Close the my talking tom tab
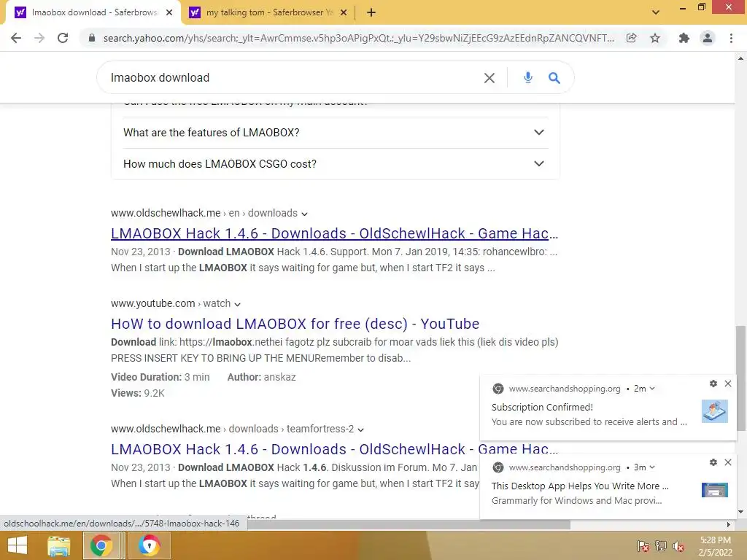The image size is (747, 560). pos(344,12)
